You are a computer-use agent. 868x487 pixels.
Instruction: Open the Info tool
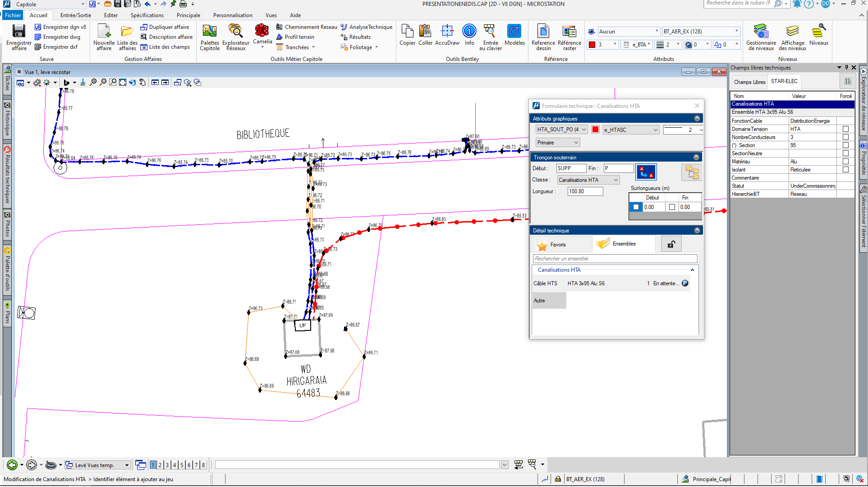[469, 35]
